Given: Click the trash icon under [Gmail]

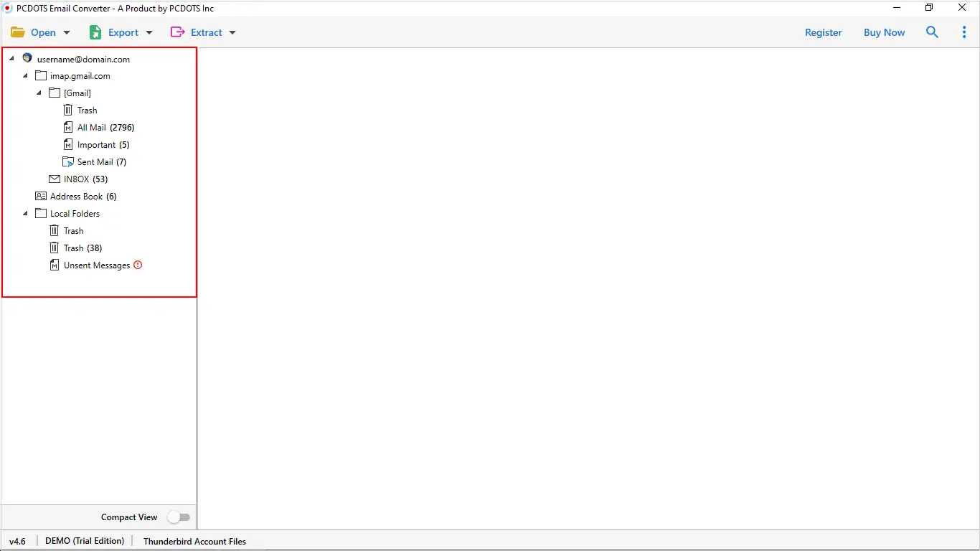Looking at the screenshot, I should pos(68,110).
